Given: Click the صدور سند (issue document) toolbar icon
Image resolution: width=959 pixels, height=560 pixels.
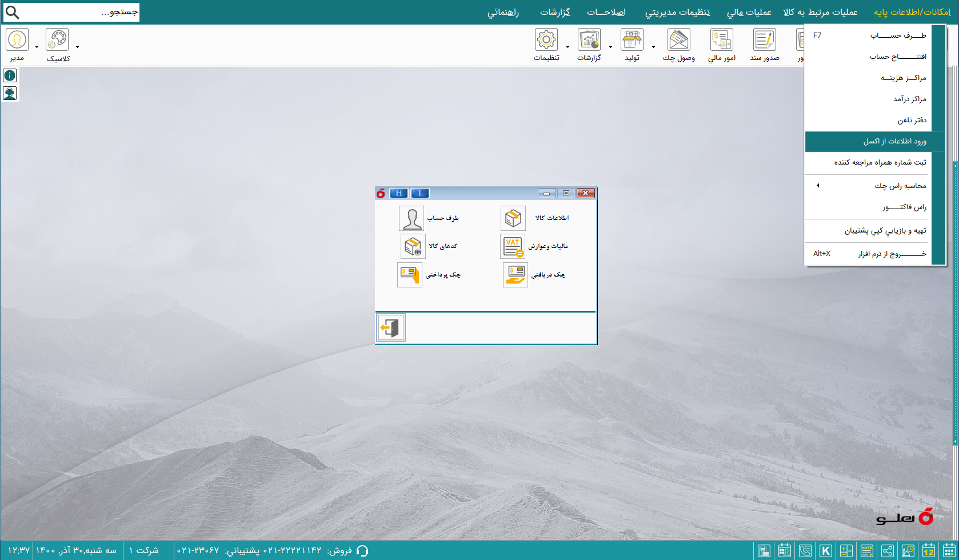Looking at the screenshot, I should [764, 40].
